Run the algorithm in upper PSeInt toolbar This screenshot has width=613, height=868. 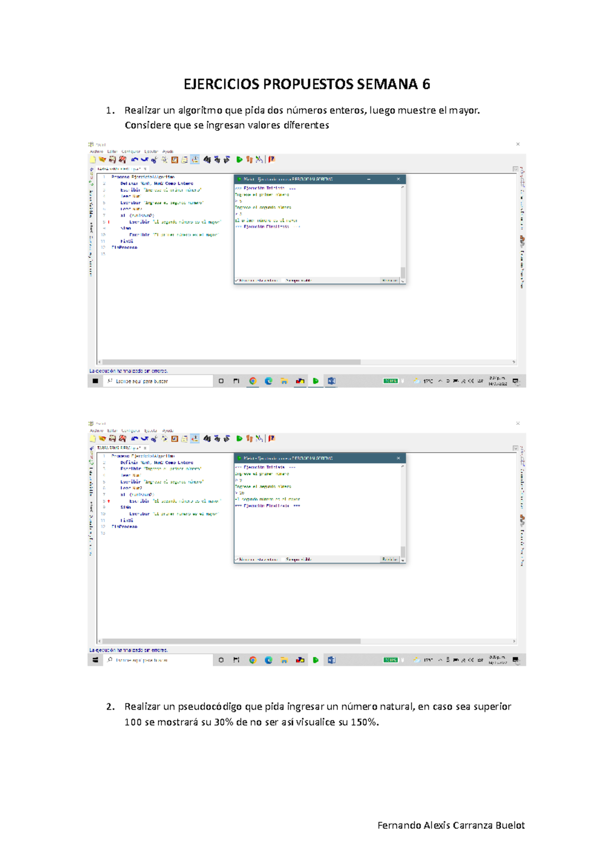point(239,159)
